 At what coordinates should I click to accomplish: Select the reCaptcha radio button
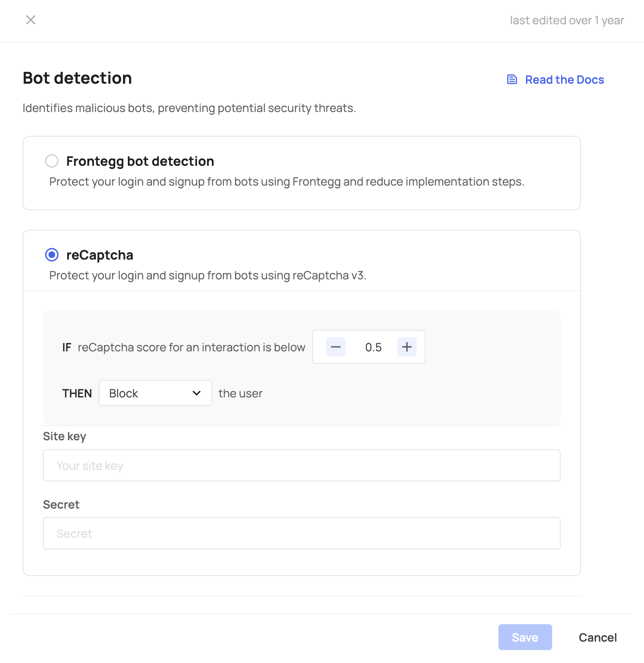(x=52, y=255)
